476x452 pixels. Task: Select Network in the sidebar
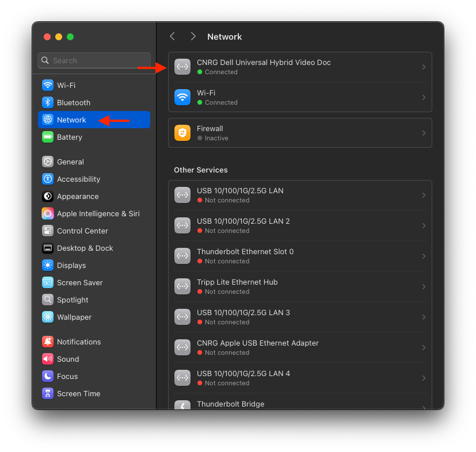[x=71, y=120]
